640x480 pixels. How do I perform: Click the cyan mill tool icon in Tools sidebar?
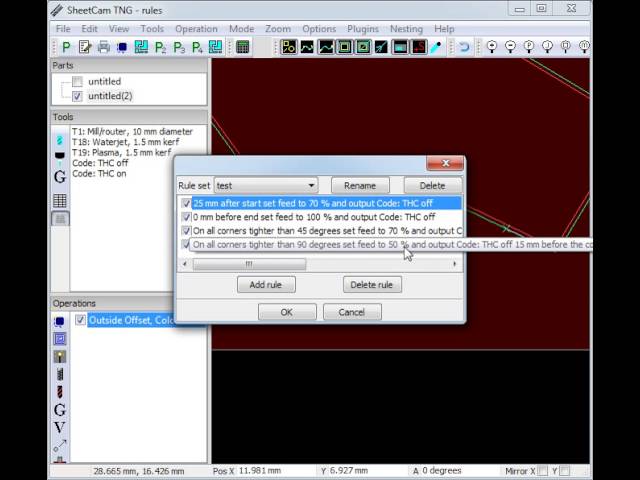(x=60, y=140)
